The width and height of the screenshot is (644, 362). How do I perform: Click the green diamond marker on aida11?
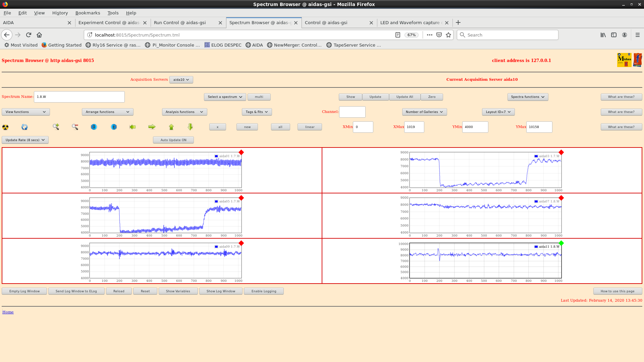tap(561, 243)
